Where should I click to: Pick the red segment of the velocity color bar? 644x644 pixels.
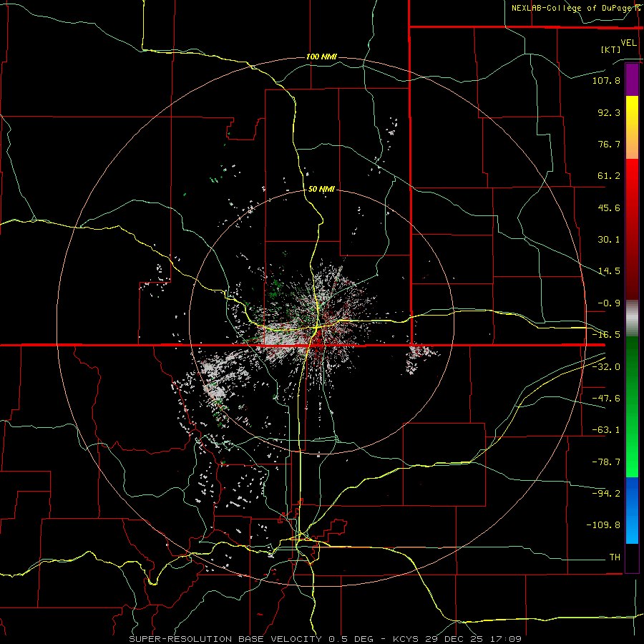[632, 229]
